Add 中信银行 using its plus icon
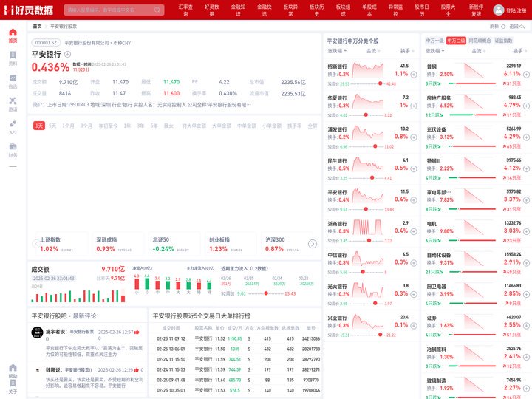Viewport: 532px width, 399px height. [x=414, y=263]
